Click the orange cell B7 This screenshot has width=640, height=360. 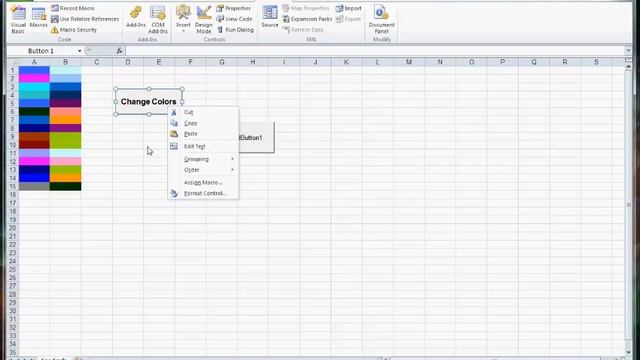[65, 120]
